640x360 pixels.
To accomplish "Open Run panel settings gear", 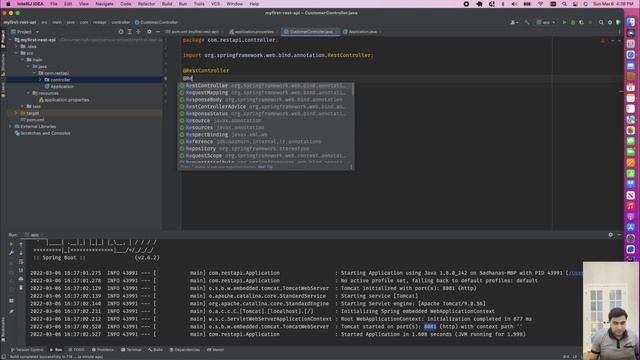I will 611,235.
